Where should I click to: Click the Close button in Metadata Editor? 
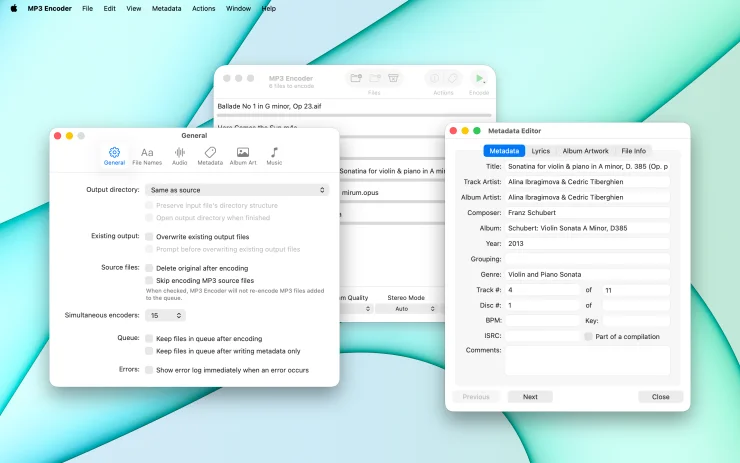(661, 397)
